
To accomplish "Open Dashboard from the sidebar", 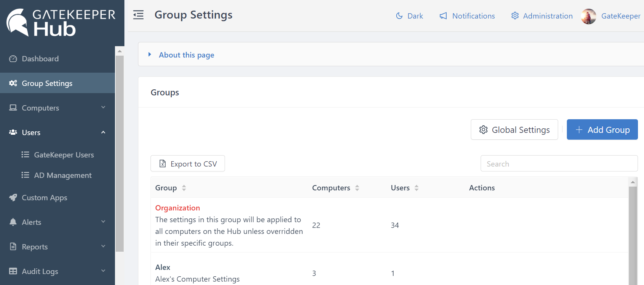I will (x=40, y=59).
